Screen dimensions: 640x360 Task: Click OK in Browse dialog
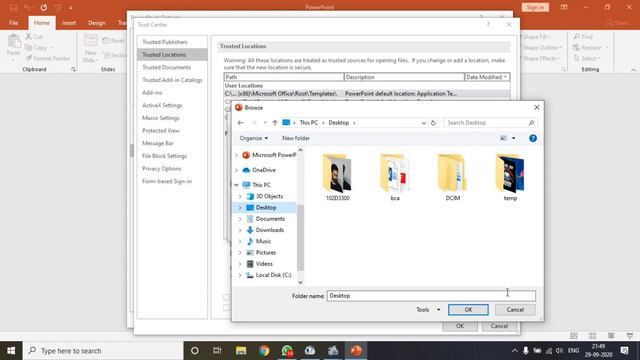(x=468, y=310)
